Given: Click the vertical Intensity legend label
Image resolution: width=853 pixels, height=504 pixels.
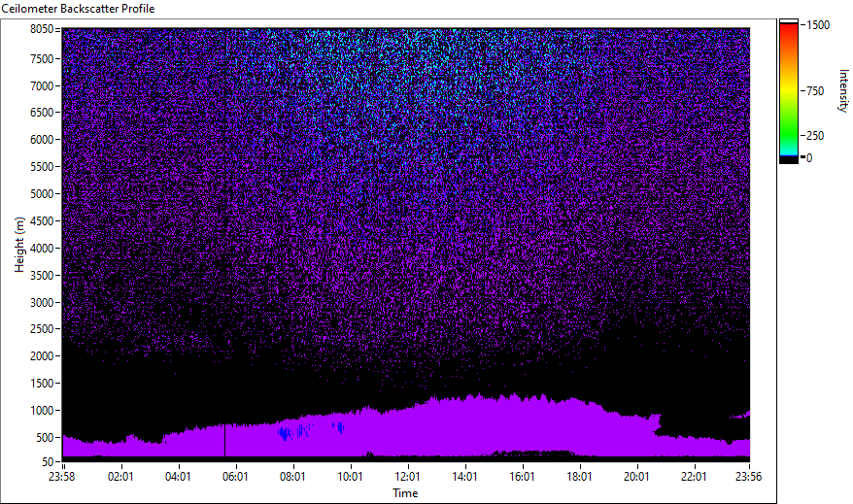Looking at the screenshot, I should tap(843, 90).
